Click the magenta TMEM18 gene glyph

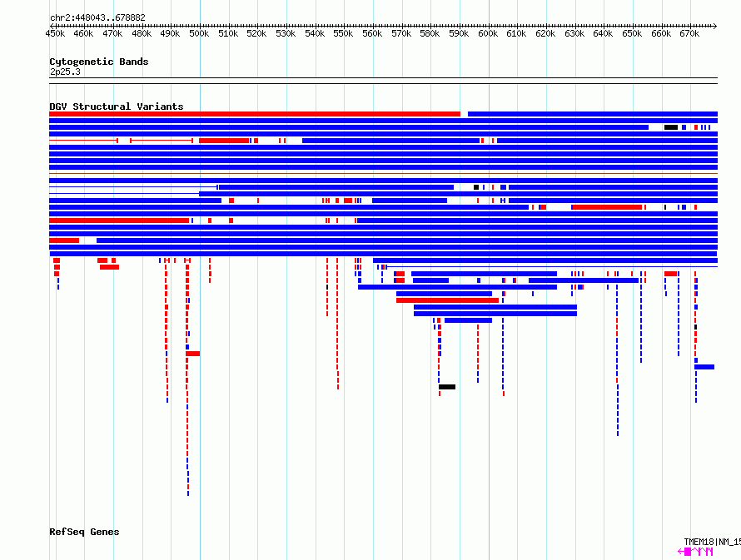(695, 552)
